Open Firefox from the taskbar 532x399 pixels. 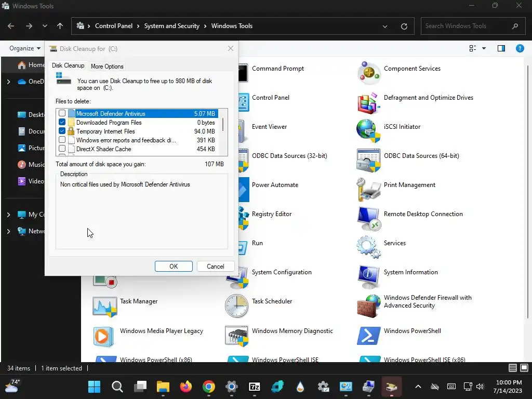[186, 387]
